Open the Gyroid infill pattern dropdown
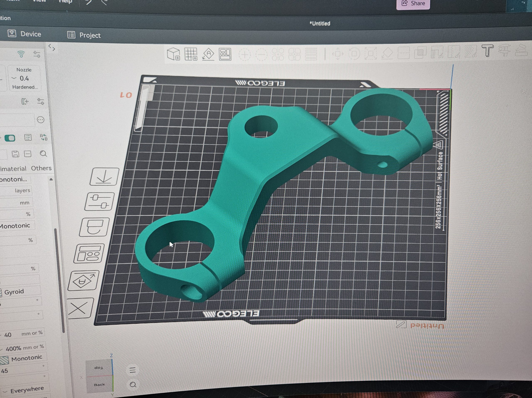The image size is (532, 398). click(20, 291)
